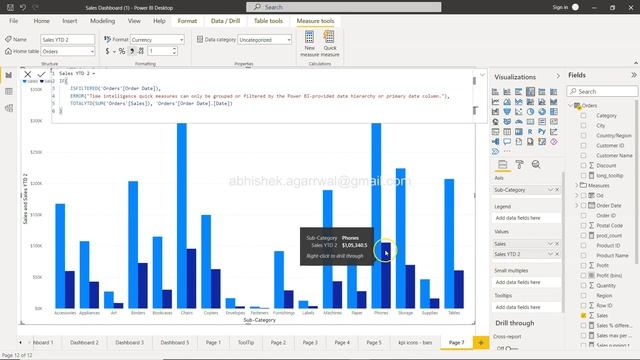Click the Undo icon in title bar
Viewport: 640px width, 360px height.
tap(23, 7)
